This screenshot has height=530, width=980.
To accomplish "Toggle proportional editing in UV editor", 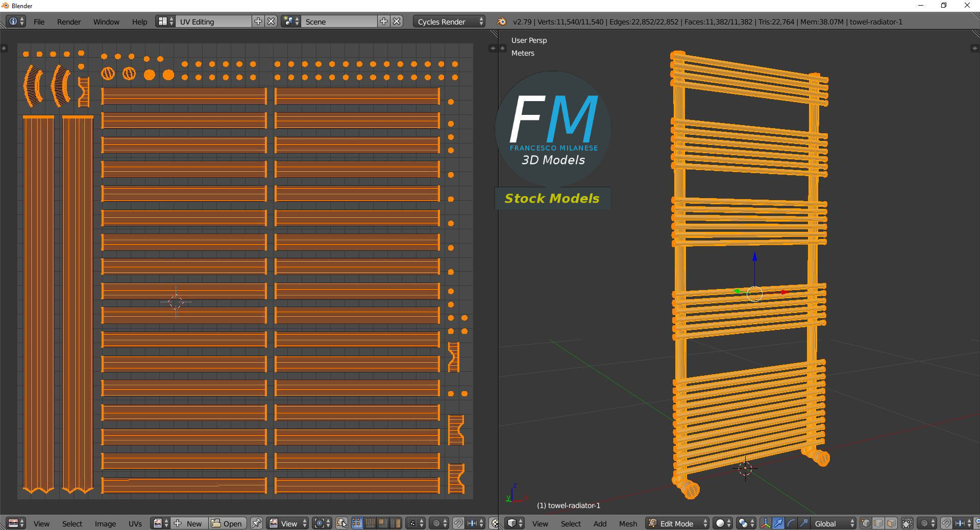I will pyautogui.click(x=439, y=523).
